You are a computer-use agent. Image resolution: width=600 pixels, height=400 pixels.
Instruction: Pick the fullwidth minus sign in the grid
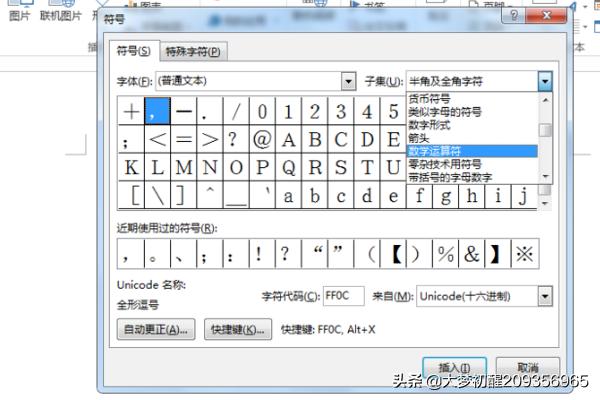point(184,111)
